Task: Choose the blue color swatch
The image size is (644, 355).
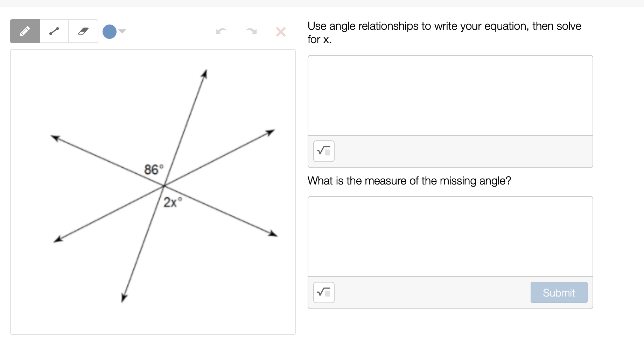Action: coord(109,32)
